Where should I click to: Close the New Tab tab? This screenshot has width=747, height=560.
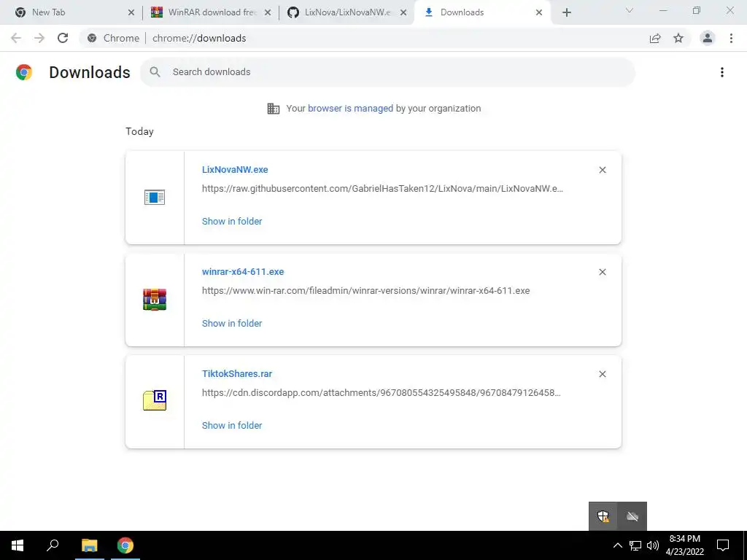pos(131,12)
